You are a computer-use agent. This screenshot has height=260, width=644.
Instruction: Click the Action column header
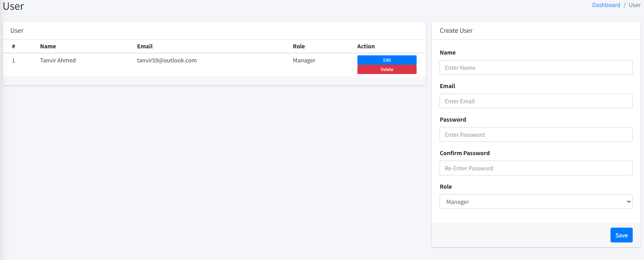click(x=366, y=46)
